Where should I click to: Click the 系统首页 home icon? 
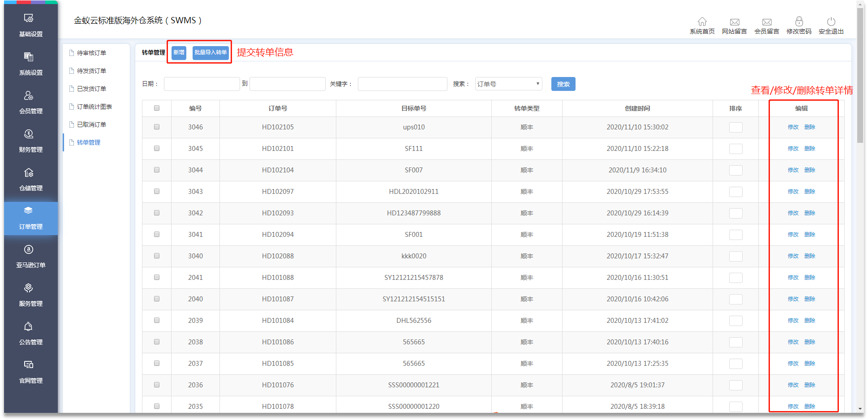[702, 22]
